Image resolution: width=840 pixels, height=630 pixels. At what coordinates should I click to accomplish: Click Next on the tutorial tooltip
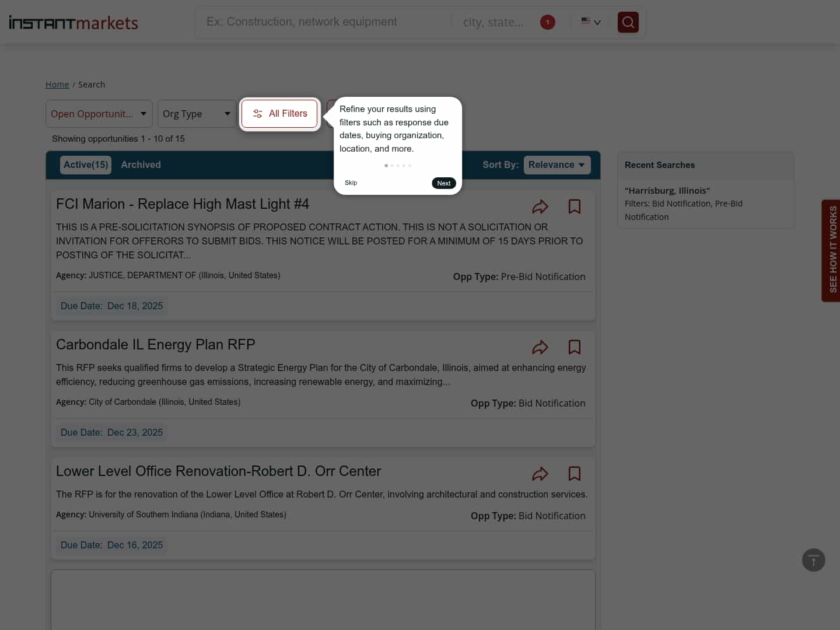coord(443,183)
